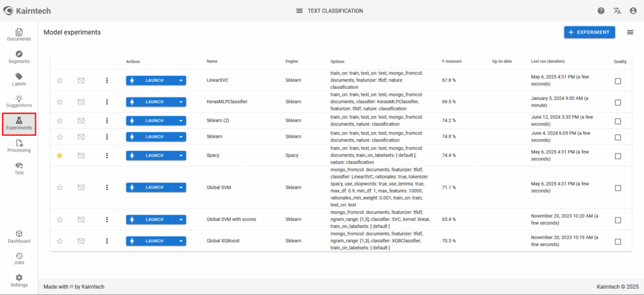This screenshot has height=295, width=644.
Task: Click the crossed-out envelope icon for Global SVM
Action: 81,187
